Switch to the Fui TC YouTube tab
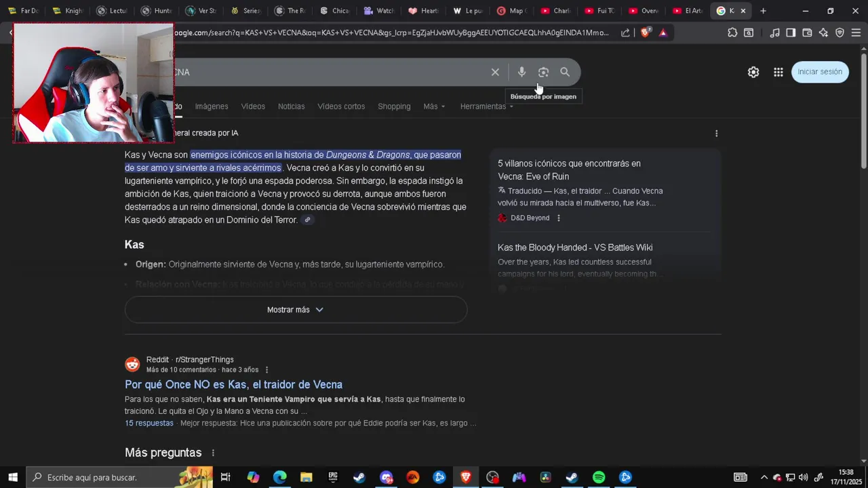The height and width of the screenshot is (488, 868). pos(600,11)
